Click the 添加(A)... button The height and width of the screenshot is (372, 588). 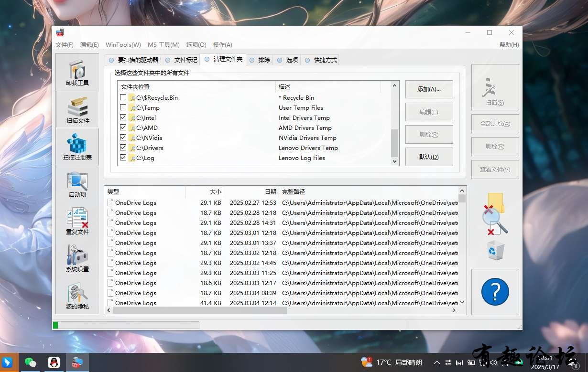click(429, 89)
